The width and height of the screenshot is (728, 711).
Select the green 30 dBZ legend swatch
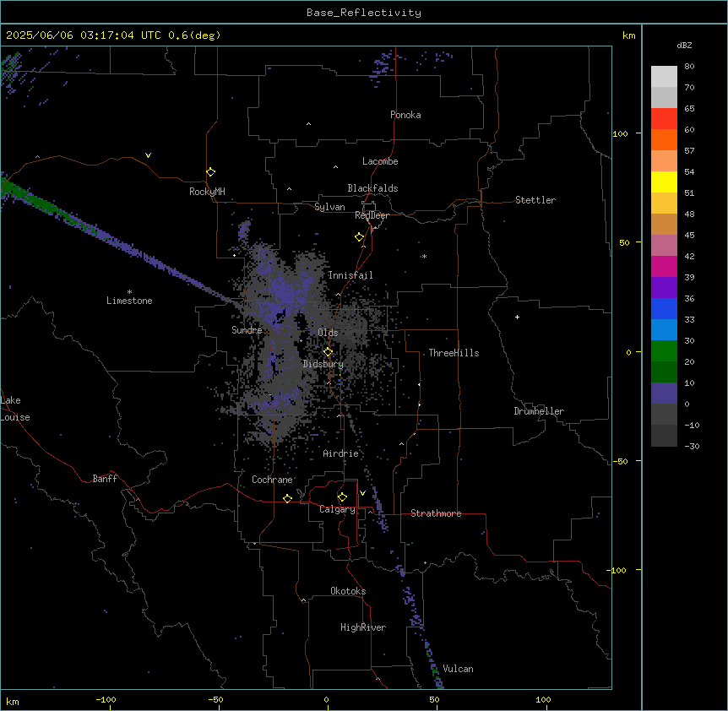(664, 351)
